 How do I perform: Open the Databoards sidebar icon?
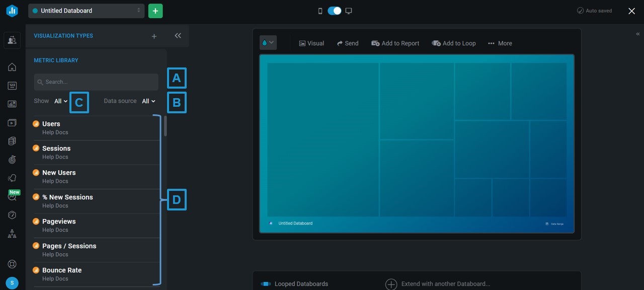click(12, 104)
